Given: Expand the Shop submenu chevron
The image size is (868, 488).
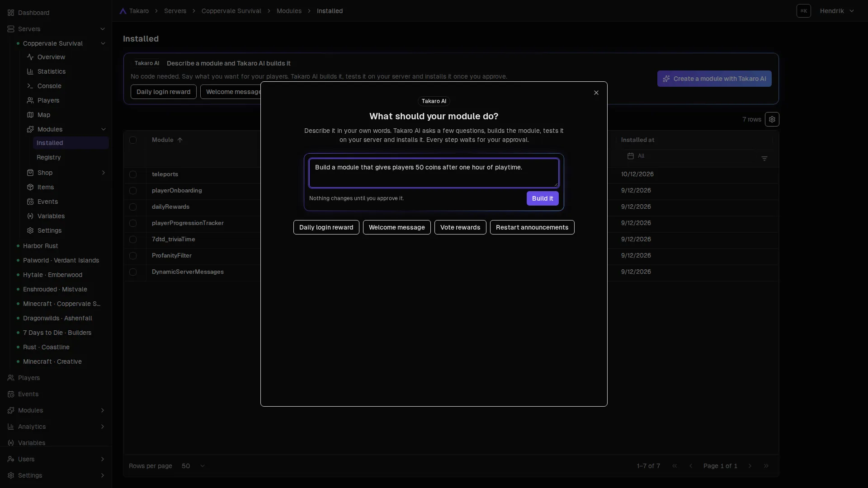Looking at the screenshot, I should tap(103, 173).
